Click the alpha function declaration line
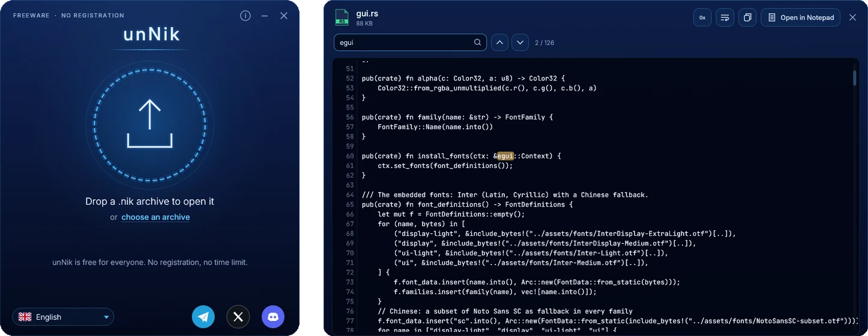Viewport: 868px width, 336px height. (463, 79)
